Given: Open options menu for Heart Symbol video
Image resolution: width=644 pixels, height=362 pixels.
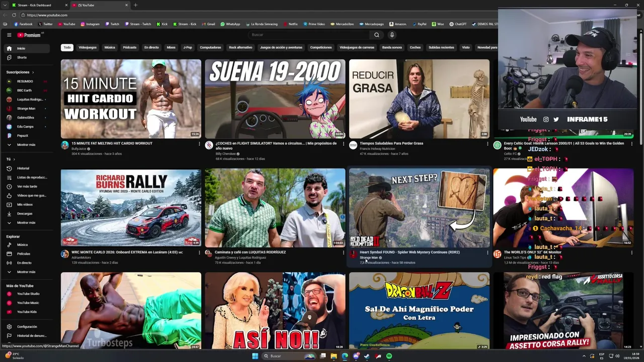Looking at the screenshot, I should pos(488,253).
